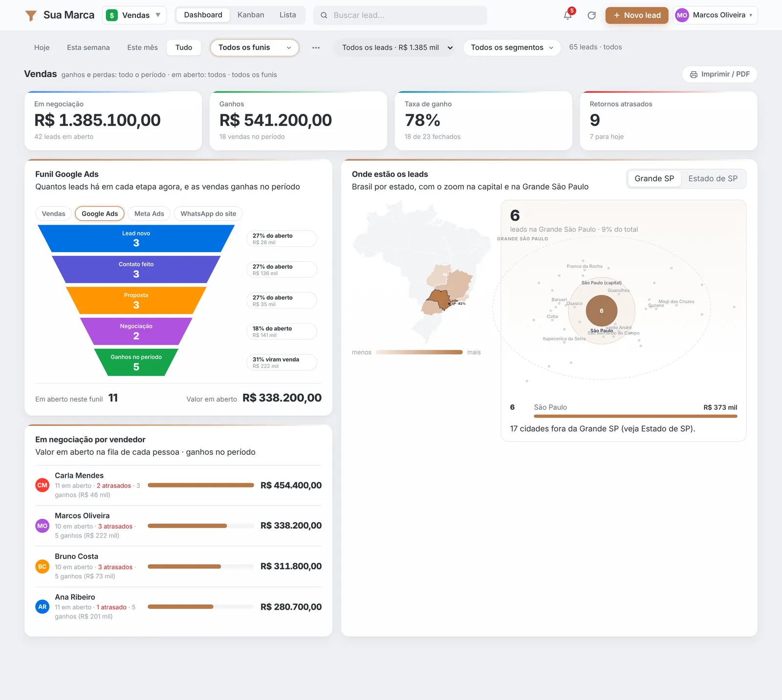
Task: Click the green dollar Vendas icon
Action: click(x=112, y=15)
